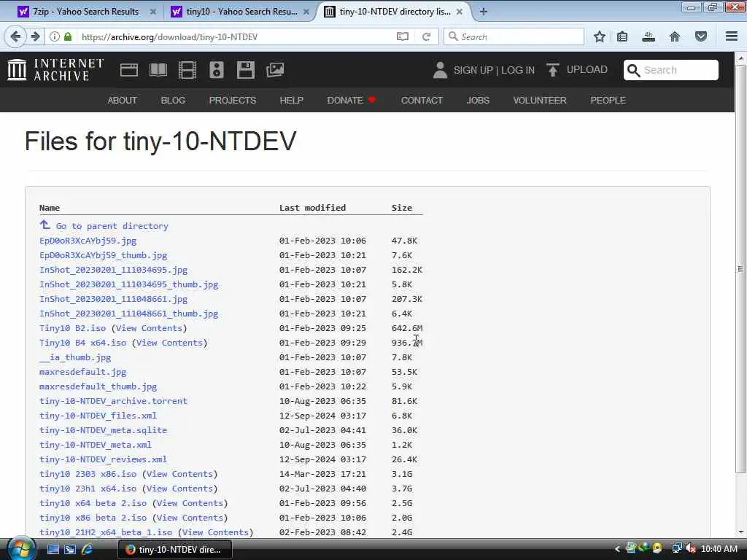Click the upload arrow icon
747x560 pixels.
(553, 70)
